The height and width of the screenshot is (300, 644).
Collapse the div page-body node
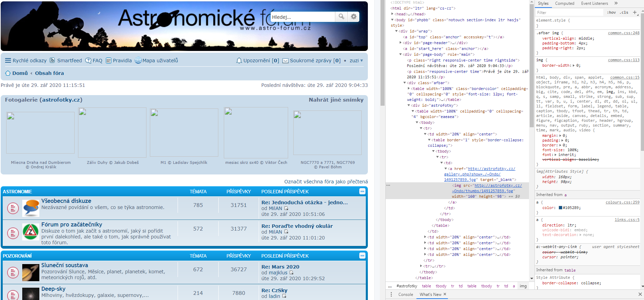(401, 54)
